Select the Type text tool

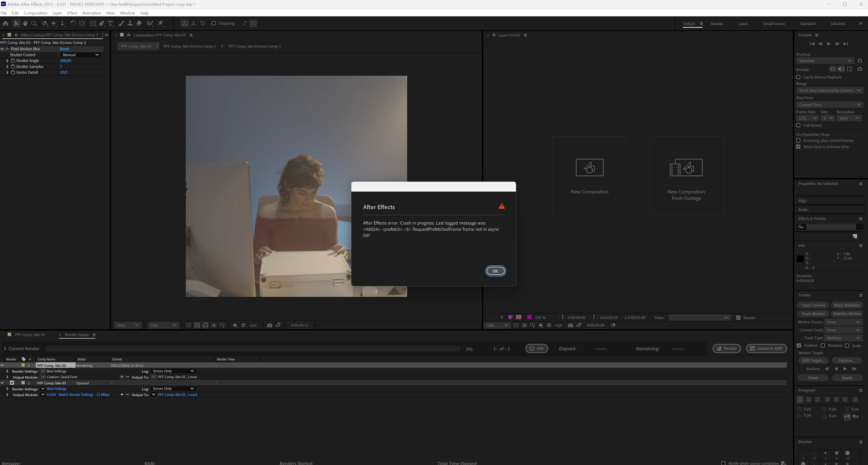110,23
